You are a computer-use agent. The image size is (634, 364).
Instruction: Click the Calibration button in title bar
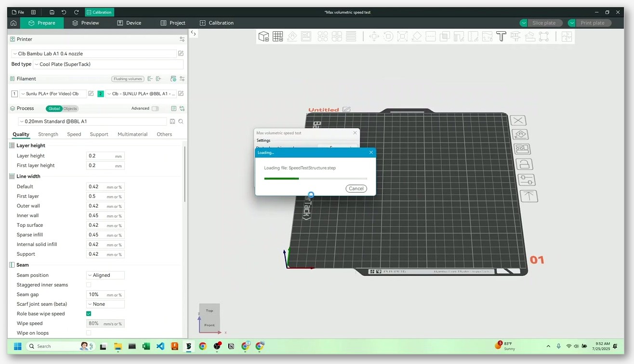(x=99, y=12)
